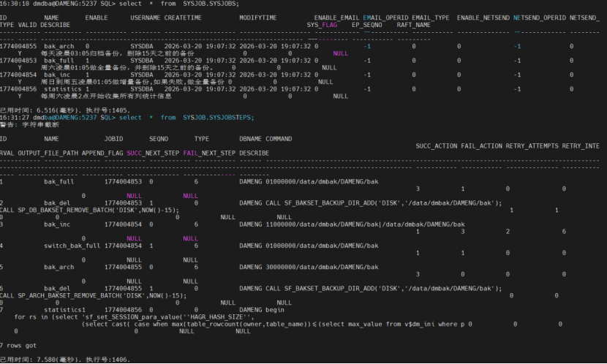
Task: Click the weekly statistics collection description
Action: point(106,96)
